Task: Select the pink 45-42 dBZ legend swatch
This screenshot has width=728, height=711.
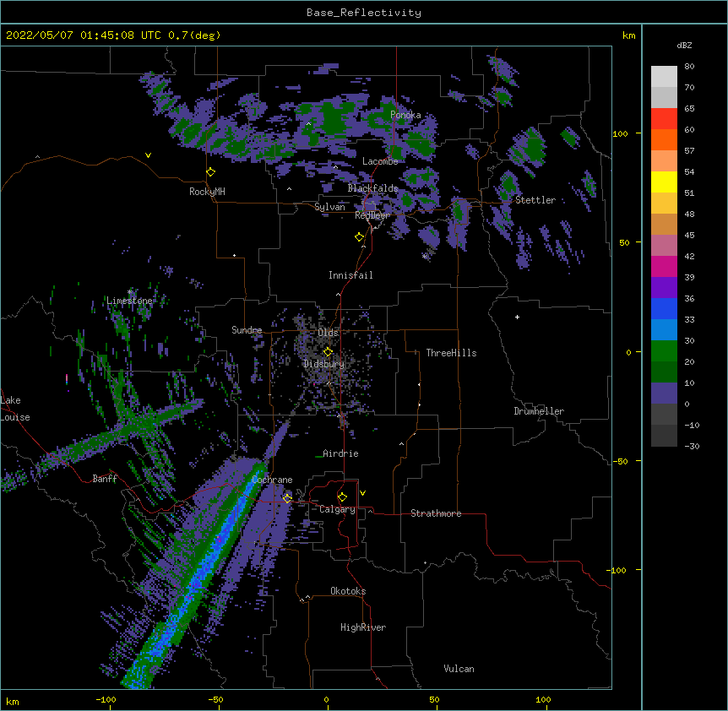Action: [x=664, y=246]
